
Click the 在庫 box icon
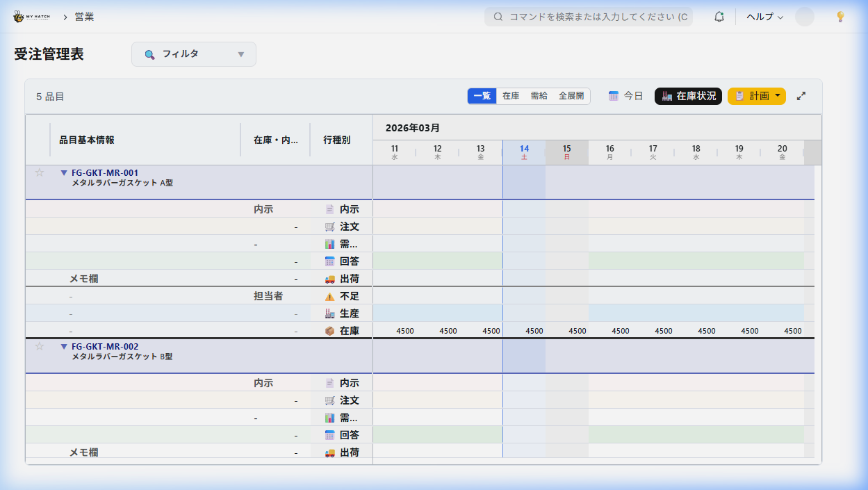pos(331,330)
